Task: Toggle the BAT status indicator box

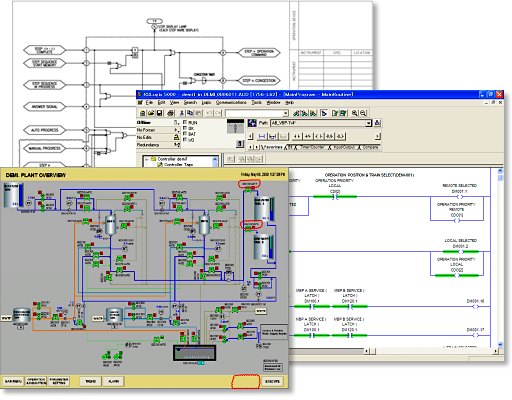Action: pos(185,134)
